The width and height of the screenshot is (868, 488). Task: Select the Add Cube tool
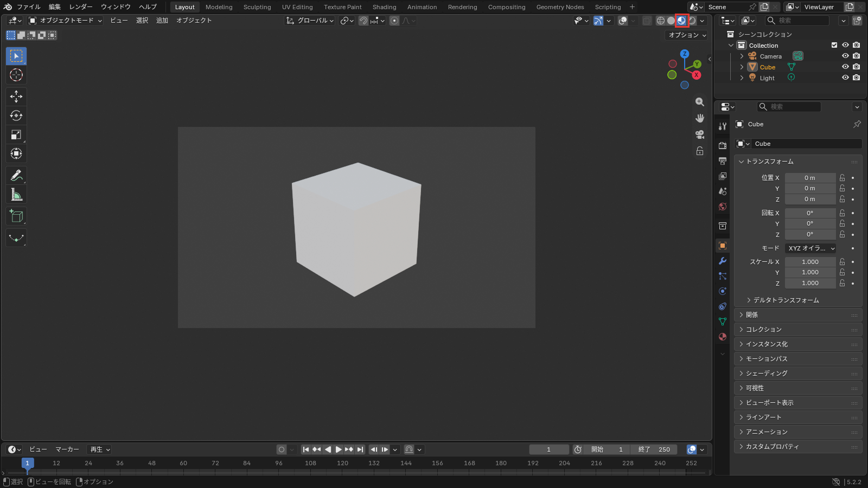click(16, 216)
